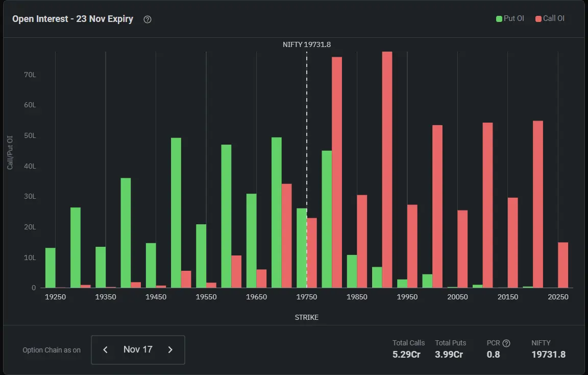
Task: Select the Put OI bar at 19700
Action: (x=276, y=213)
